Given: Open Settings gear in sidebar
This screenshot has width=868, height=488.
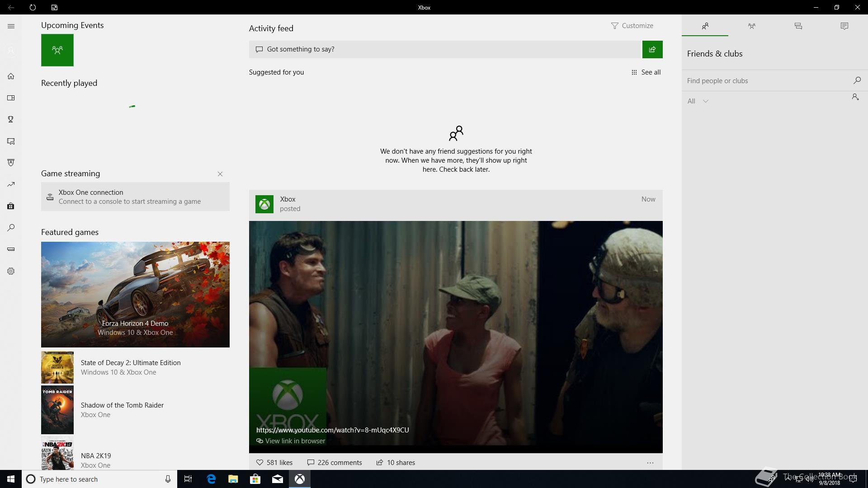Looking at the screenshot, I should point(11,271).
